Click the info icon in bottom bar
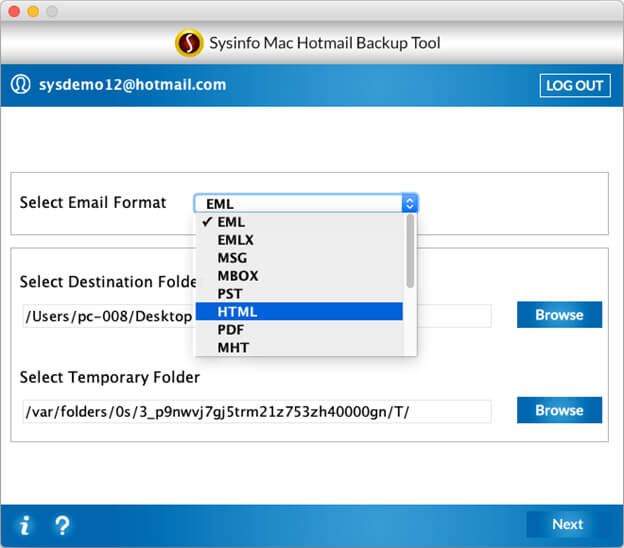Screen dimensions: 624x548 tap(25, 525)
